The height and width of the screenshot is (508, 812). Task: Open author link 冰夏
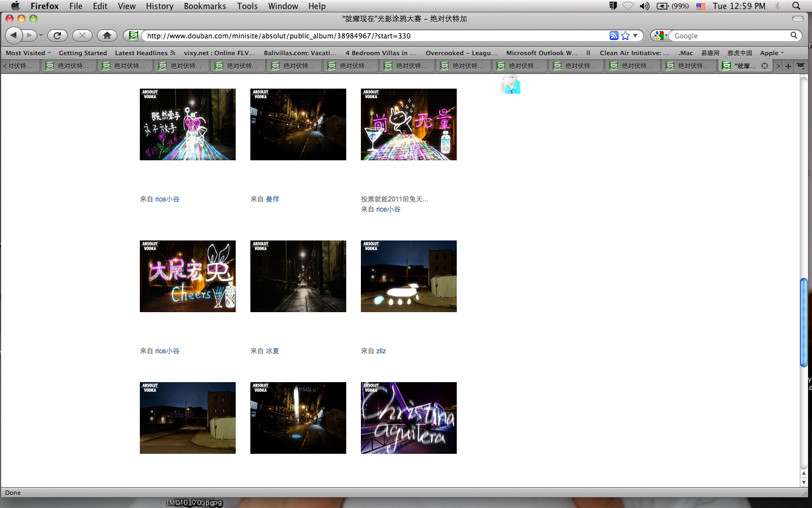[x=272, y=351]
